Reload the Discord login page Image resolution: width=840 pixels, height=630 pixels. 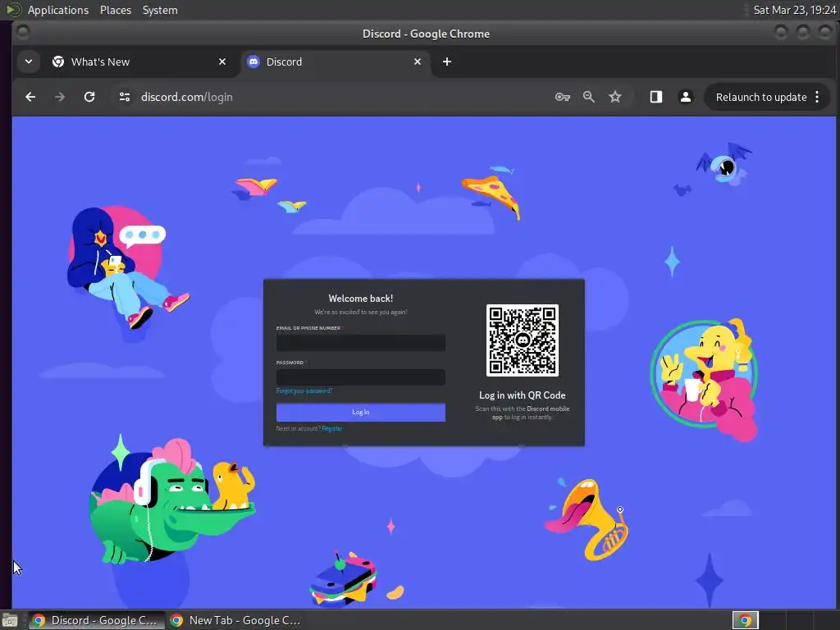tap(89, 97)
